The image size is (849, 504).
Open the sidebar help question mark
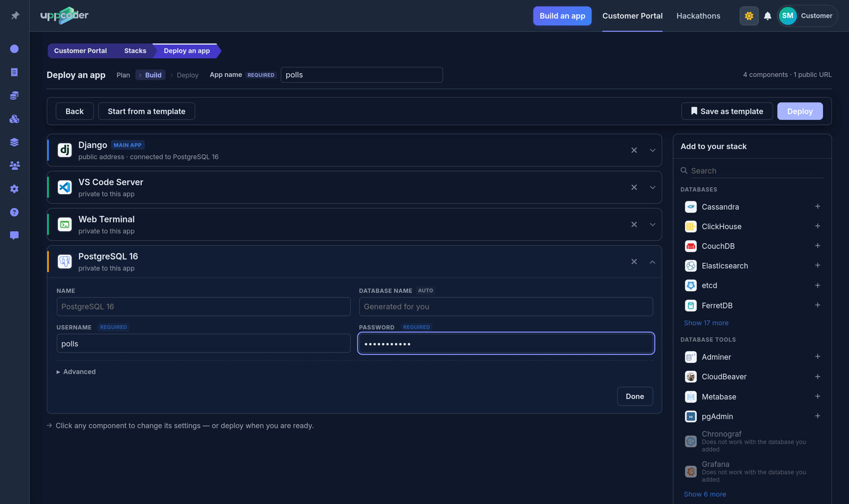click(14, 212)
